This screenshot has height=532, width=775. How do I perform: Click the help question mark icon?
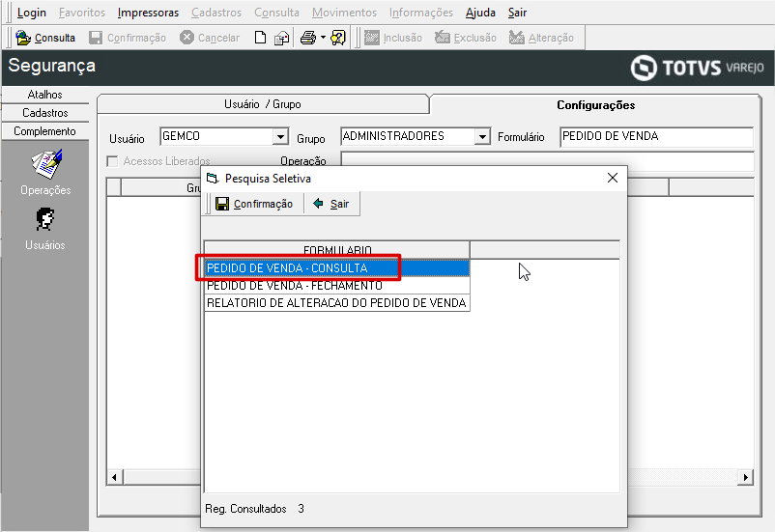pos(338,38)
